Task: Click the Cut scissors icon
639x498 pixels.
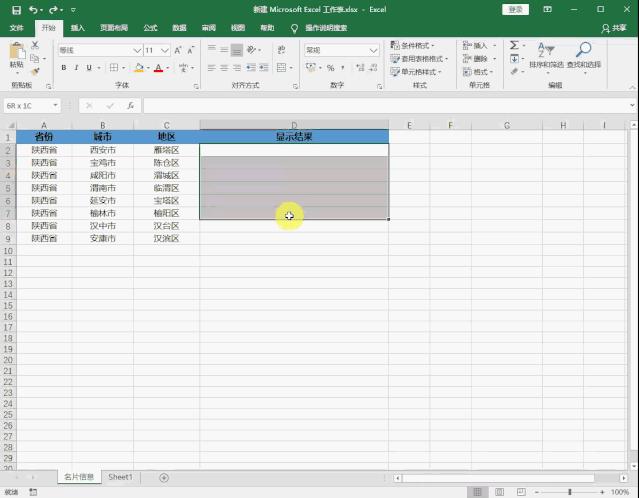Action: coord(35,45)
